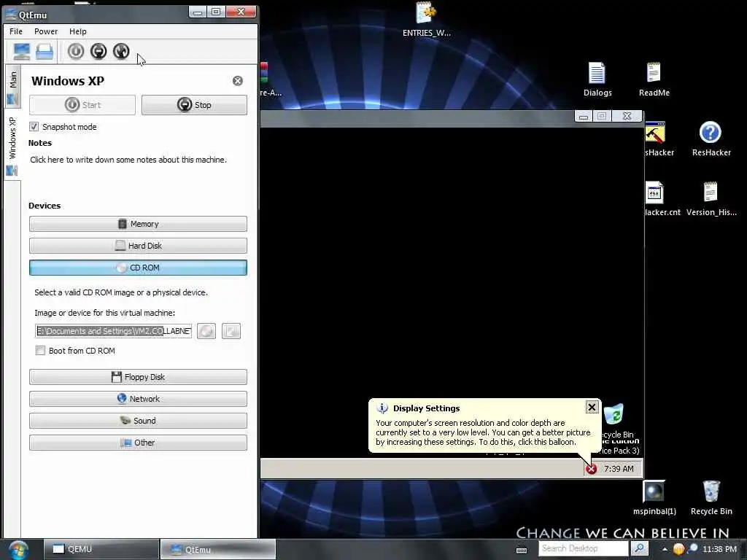747x560 pixels.
Task: Select the ResHacker help icon on desktop
Action: [x=711, y=139]
